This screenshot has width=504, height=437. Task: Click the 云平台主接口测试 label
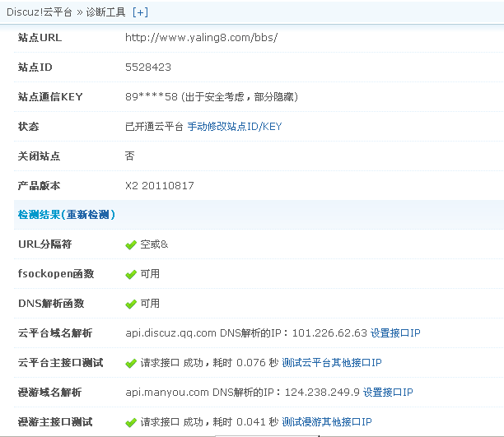click(60, 363)
